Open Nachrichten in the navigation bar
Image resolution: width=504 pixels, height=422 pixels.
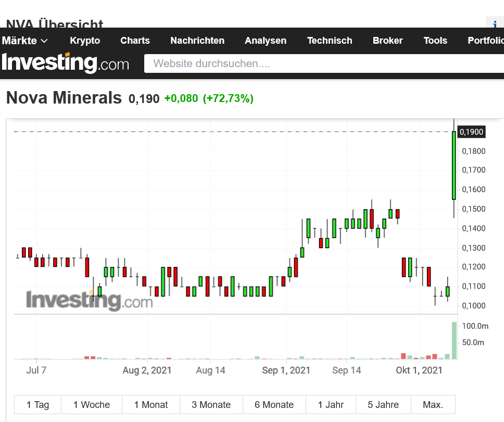pyautogui.click(x=197, y=41)
